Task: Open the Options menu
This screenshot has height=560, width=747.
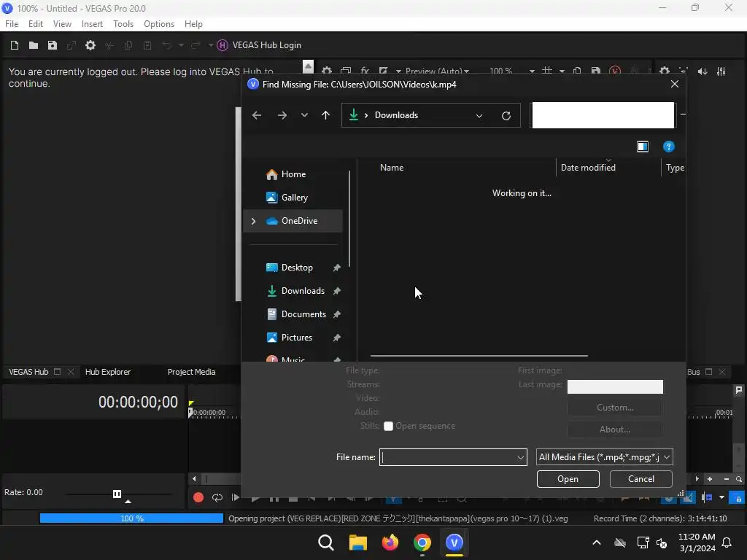Action: [158, 24]
